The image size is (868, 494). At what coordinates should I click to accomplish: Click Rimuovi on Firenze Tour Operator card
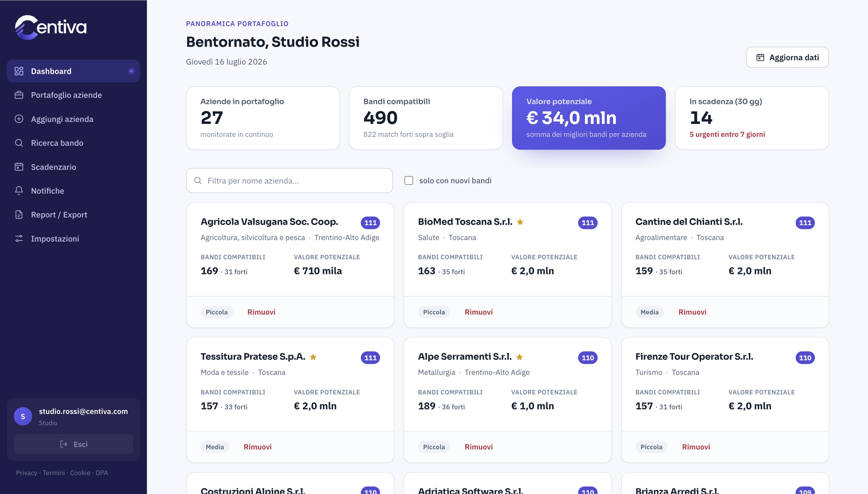point(696,447)
